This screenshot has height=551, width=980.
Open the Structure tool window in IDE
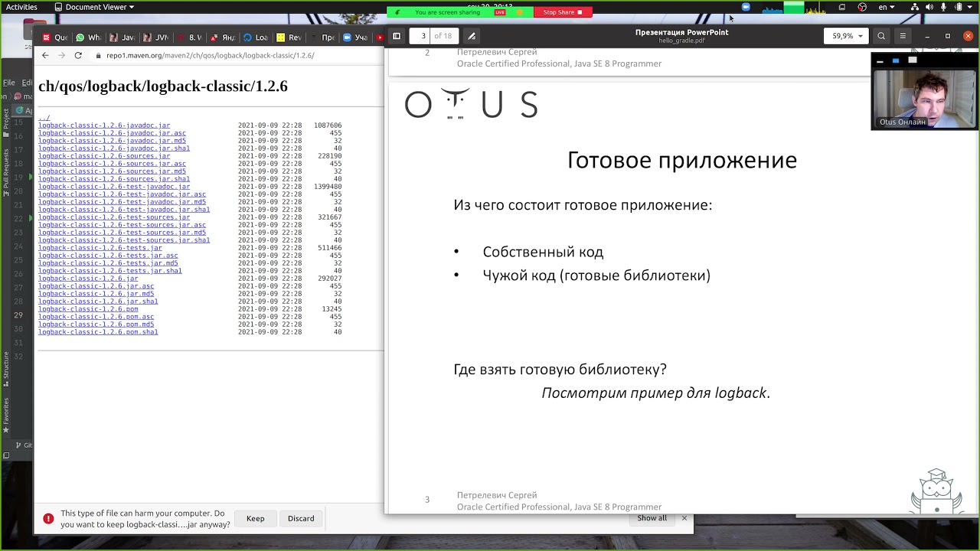click(6, 368)
